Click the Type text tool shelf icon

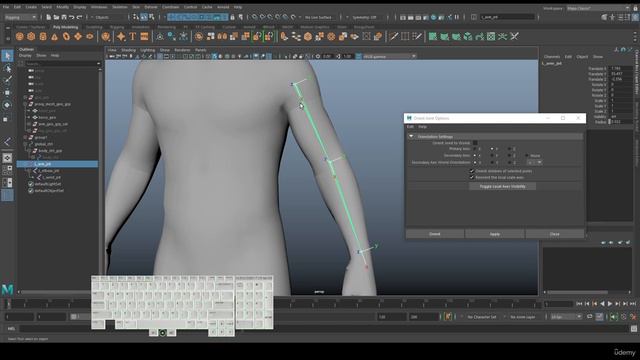click(133, 37)
